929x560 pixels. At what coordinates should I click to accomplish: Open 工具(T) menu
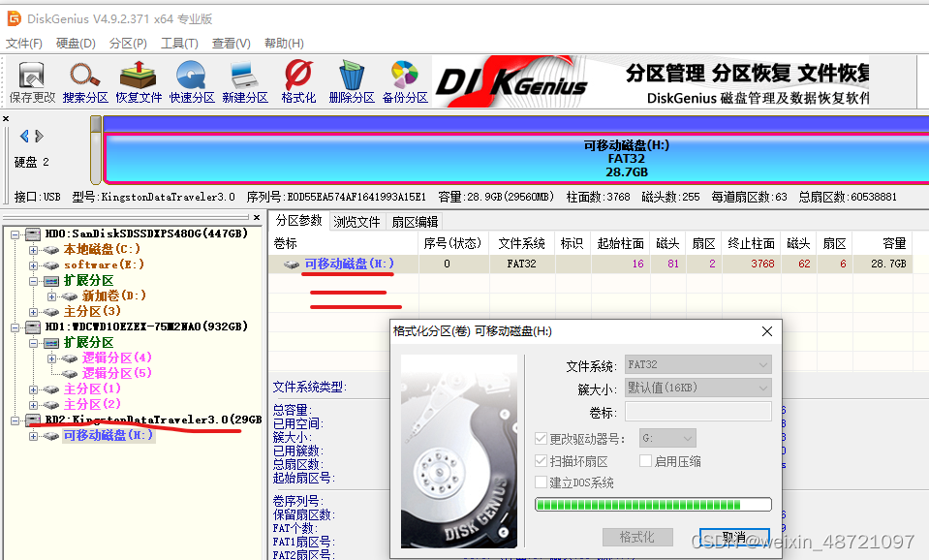pos(179,44)
